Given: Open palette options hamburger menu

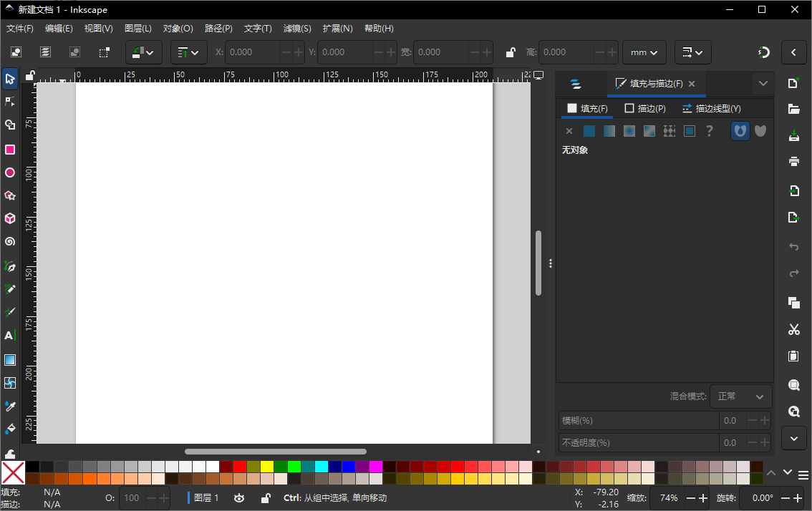Looking at the screenshot, I should click(x=803, y=474).
